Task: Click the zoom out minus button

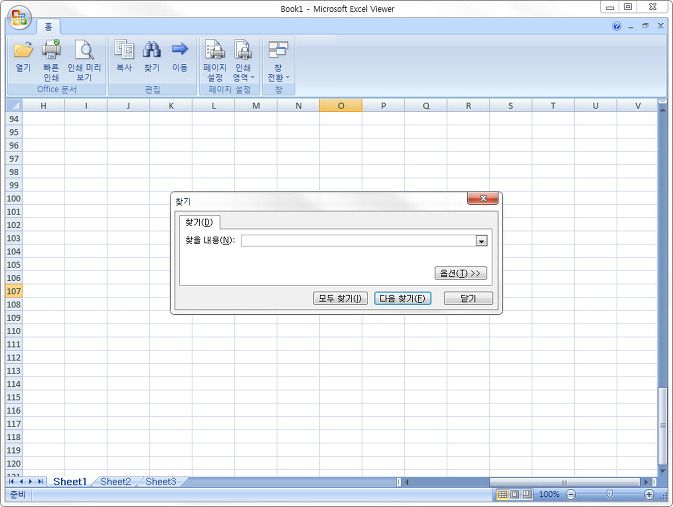Action: tap(571, 495)
